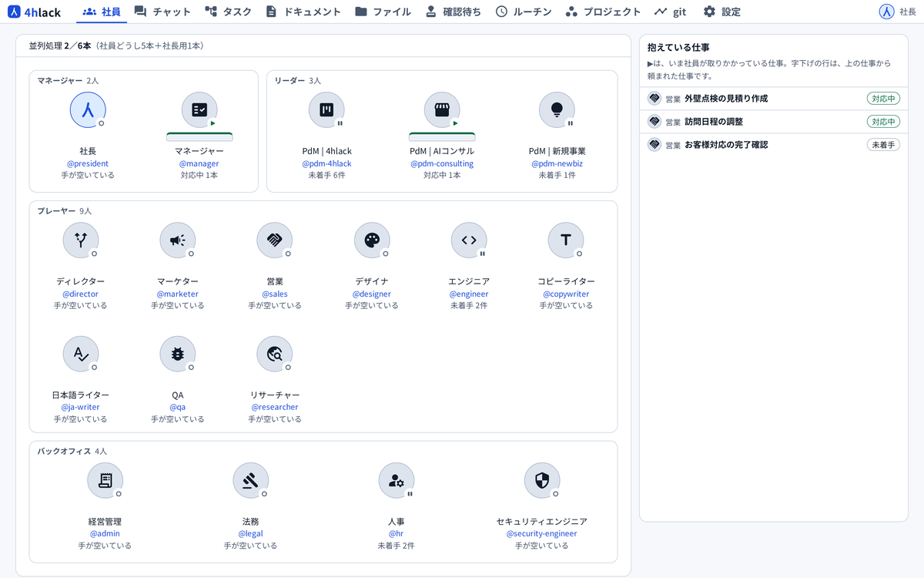Open the 訪問日程の調整 task row

tap(774, 122)
